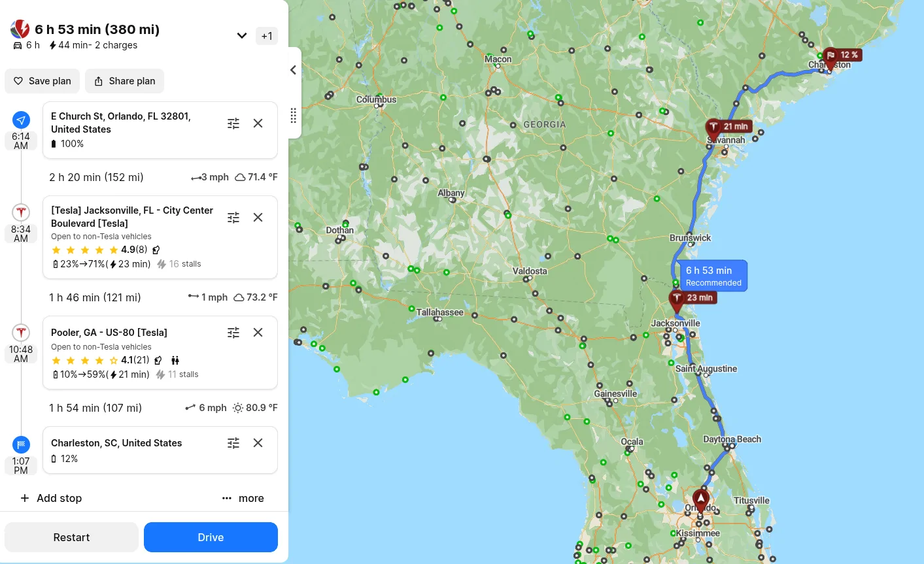The image size is (924, 564).
Task: Click the '16 stalls' text
Action: [x=185, y=264]
